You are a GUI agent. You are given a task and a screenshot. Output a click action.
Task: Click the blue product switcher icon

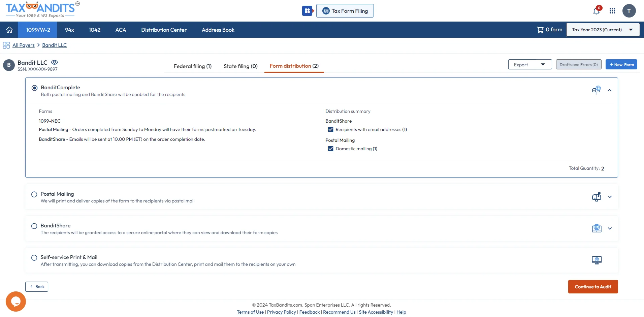(x=307, y=11)
